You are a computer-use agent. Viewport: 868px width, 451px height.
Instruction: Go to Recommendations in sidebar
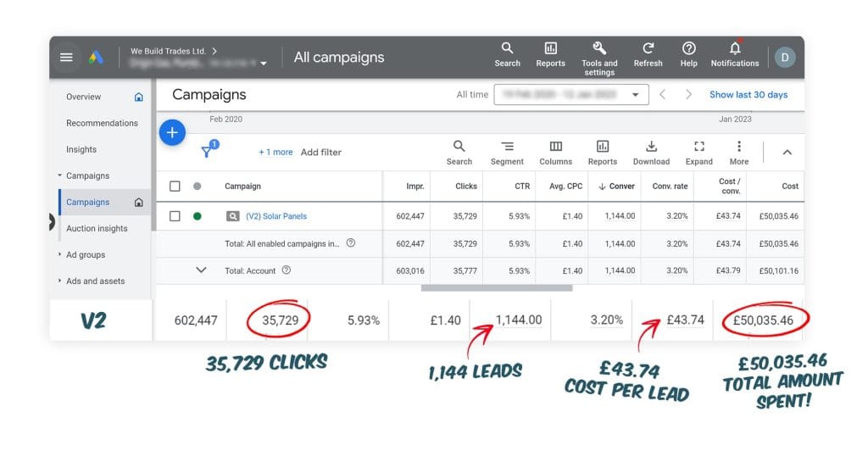tap(102, 123)
